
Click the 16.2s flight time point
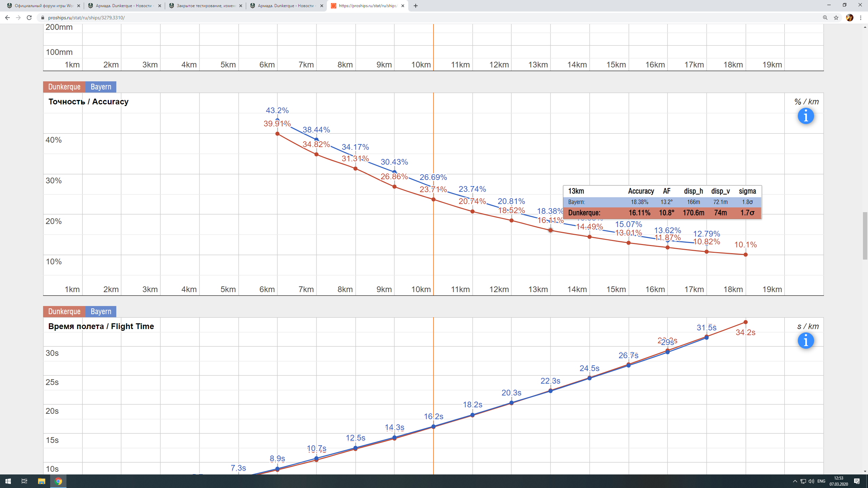(433, 427)
